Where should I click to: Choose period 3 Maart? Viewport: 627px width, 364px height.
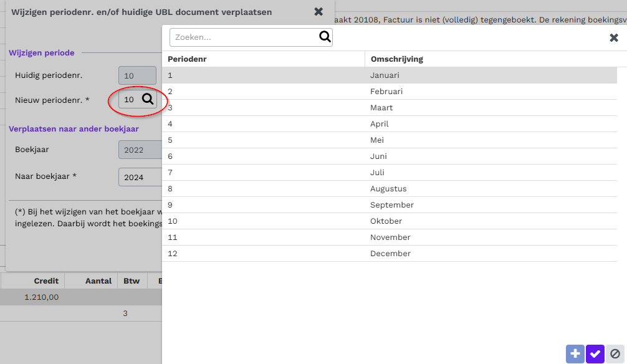[x=390, y=108]
